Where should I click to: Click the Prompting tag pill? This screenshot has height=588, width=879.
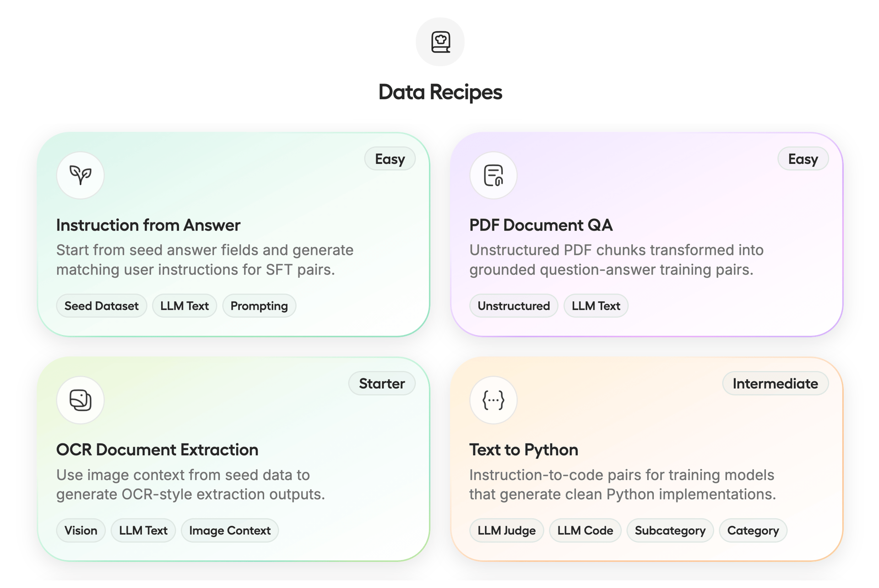coord(259,306)
